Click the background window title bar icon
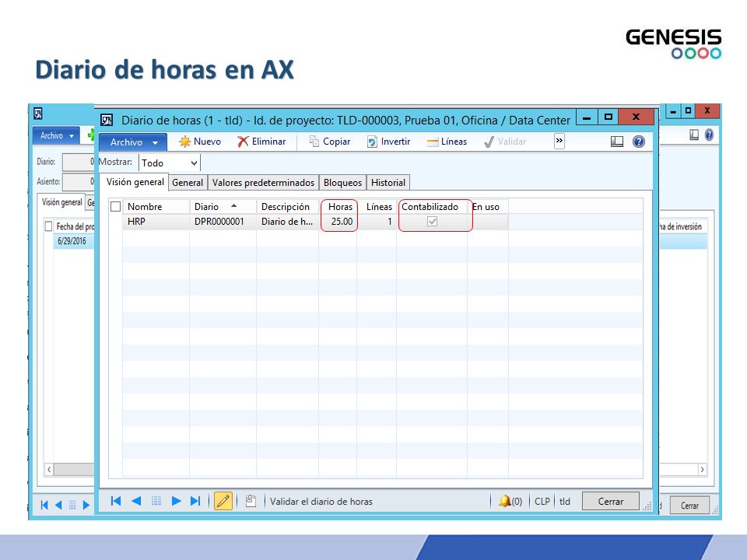The width and height of the screenshot is (747, 560). (38, 114)
